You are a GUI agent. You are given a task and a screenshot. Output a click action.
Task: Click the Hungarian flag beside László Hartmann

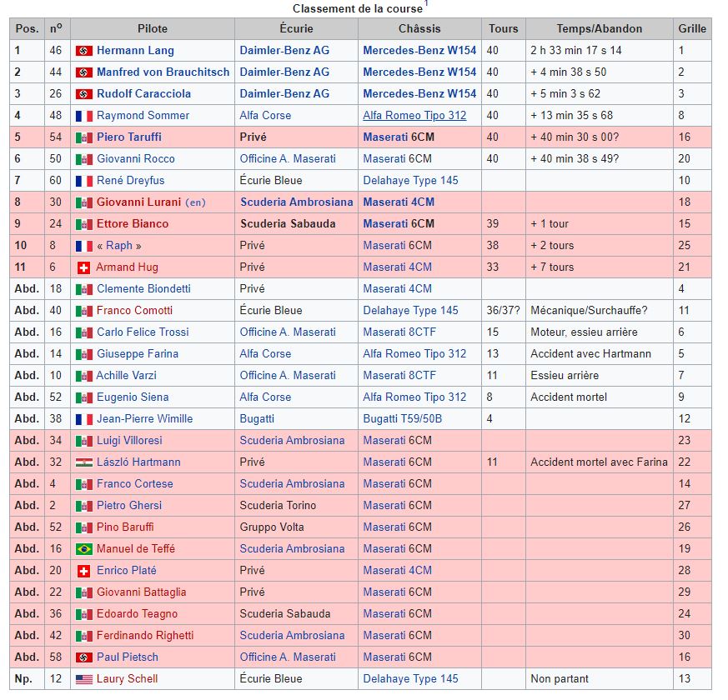pyautogui.click(x=84, y=462)
